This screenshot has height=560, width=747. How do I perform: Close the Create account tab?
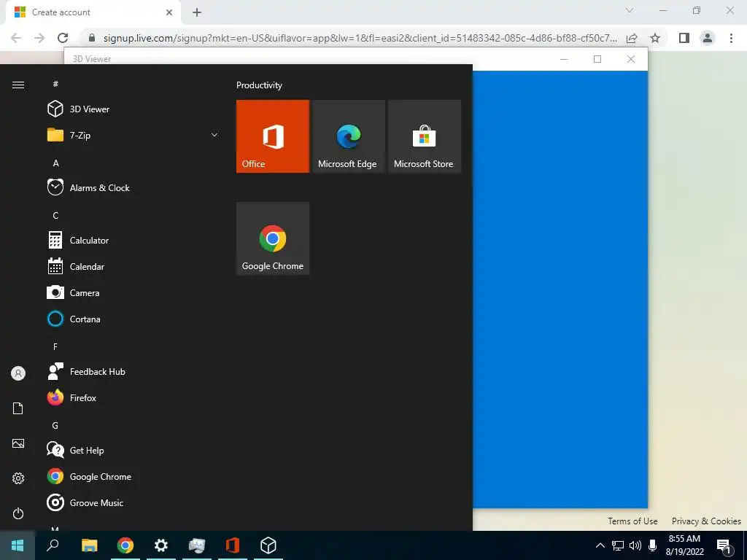coord(169,12)
